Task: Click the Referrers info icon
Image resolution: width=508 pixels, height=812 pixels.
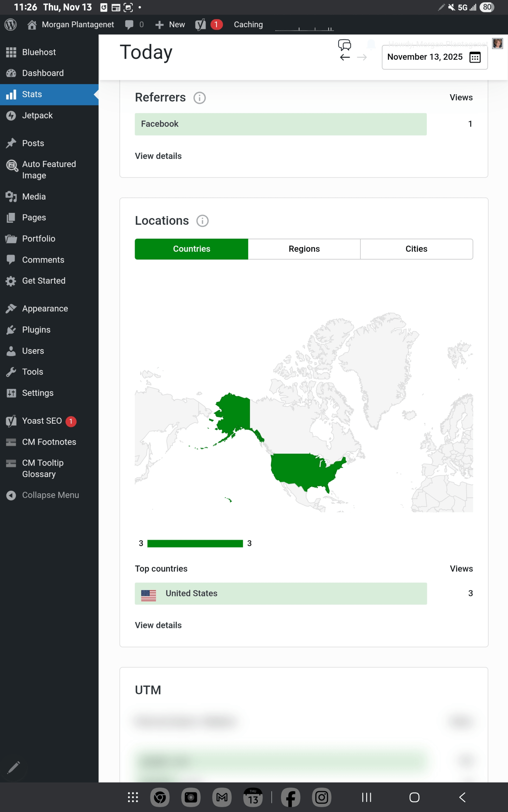Action: point(199,98)
